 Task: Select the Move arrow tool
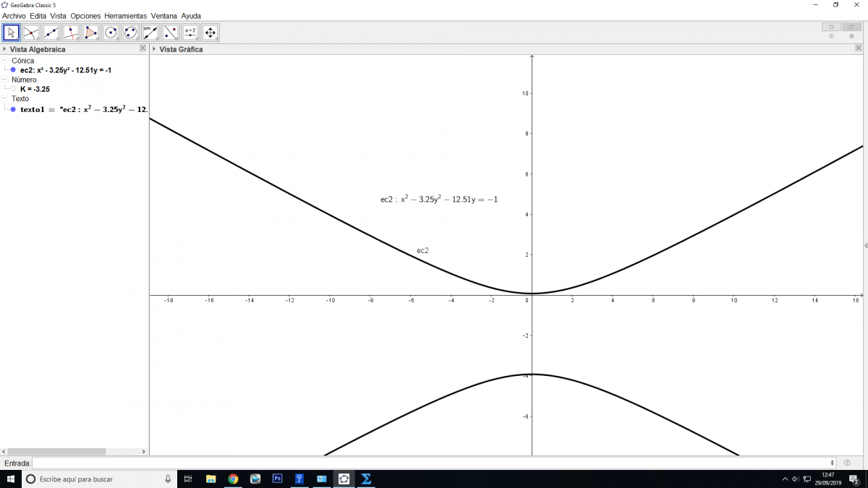click(11, 33)
